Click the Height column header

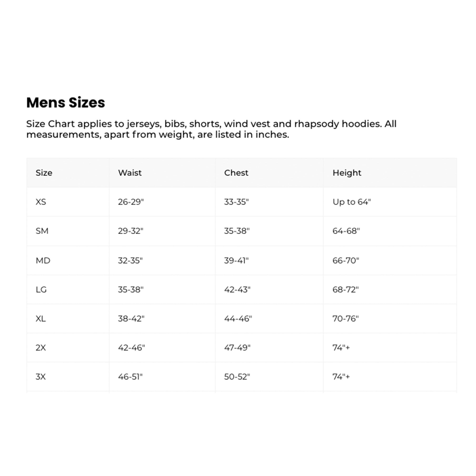(347, 173)
